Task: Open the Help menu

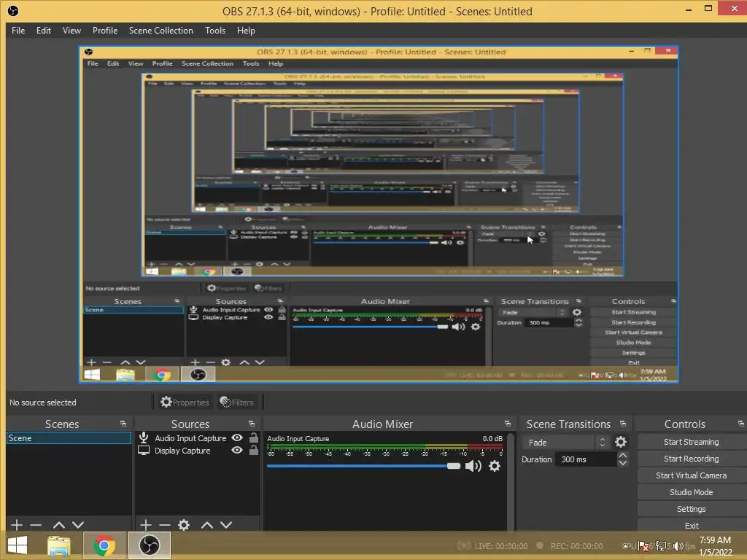Action: coord(246,31)
